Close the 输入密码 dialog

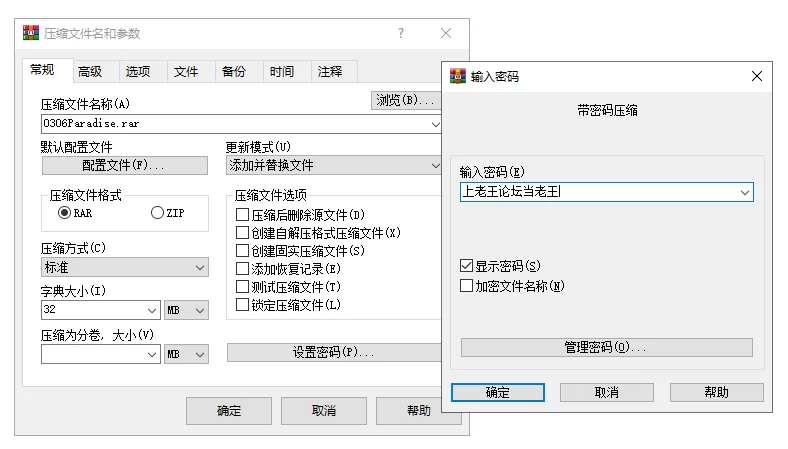tap(757, 76)
